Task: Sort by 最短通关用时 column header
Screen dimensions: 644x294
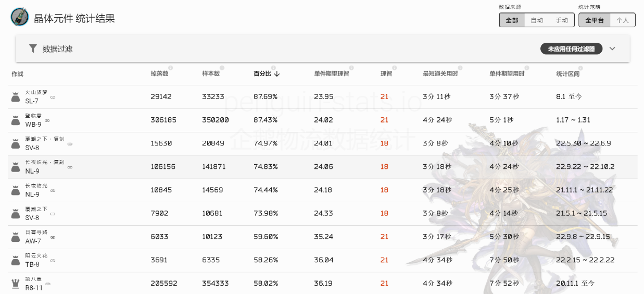Action: [x=440, y=74]
